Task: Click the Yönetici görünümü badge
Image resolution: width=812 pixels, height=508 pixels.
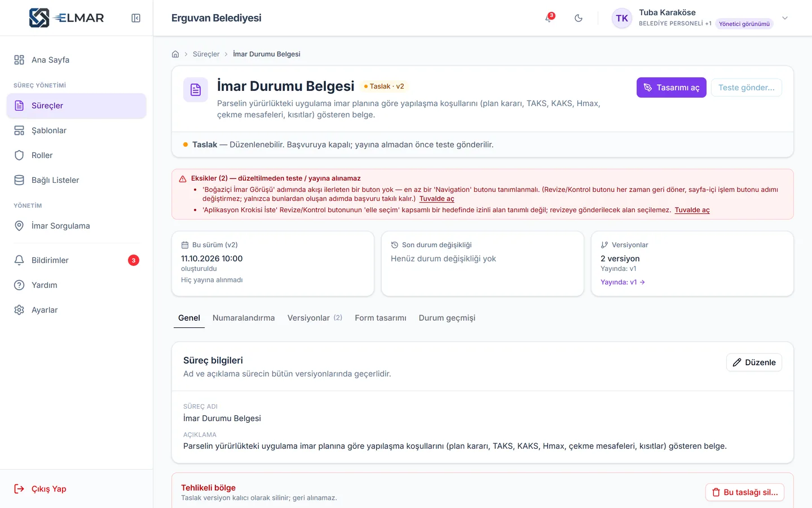Action: click(744, 24)
